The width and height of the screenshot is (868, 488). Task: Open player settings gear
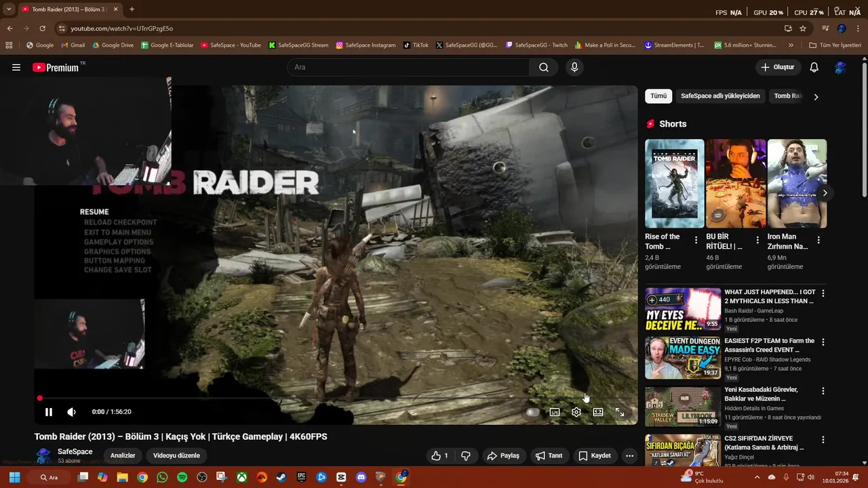pos(576,412)
